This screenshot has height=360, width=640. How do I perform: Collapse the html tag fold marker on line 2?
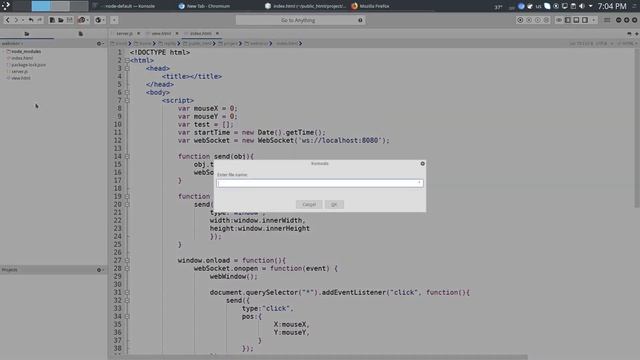coord(127,60)
